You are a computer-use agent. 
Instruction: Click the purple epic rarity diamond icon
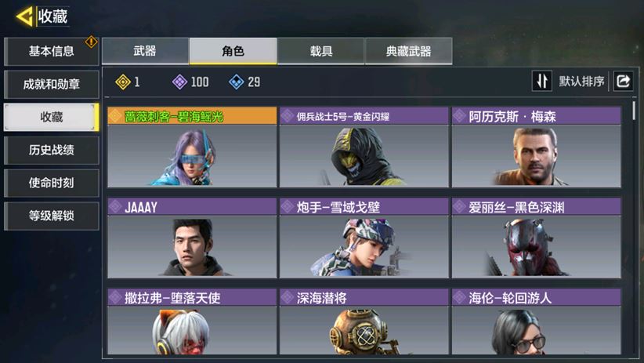179,82
